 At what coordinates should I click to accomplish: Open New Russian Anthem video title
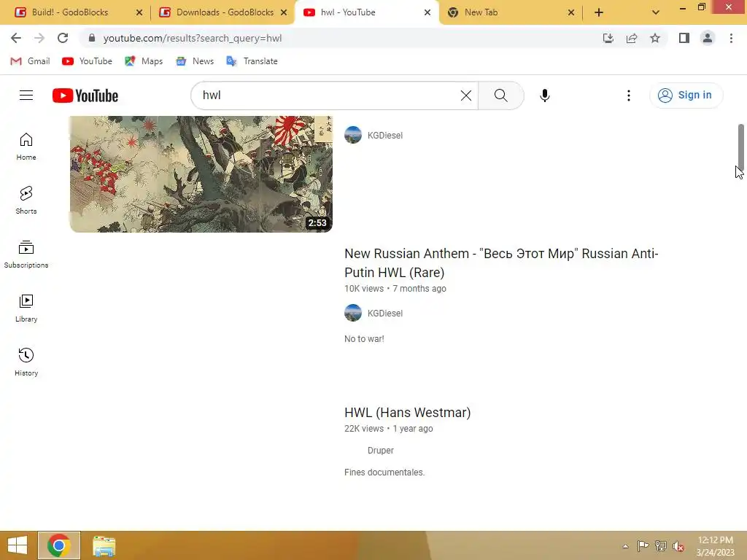click(x=501, y=262)
